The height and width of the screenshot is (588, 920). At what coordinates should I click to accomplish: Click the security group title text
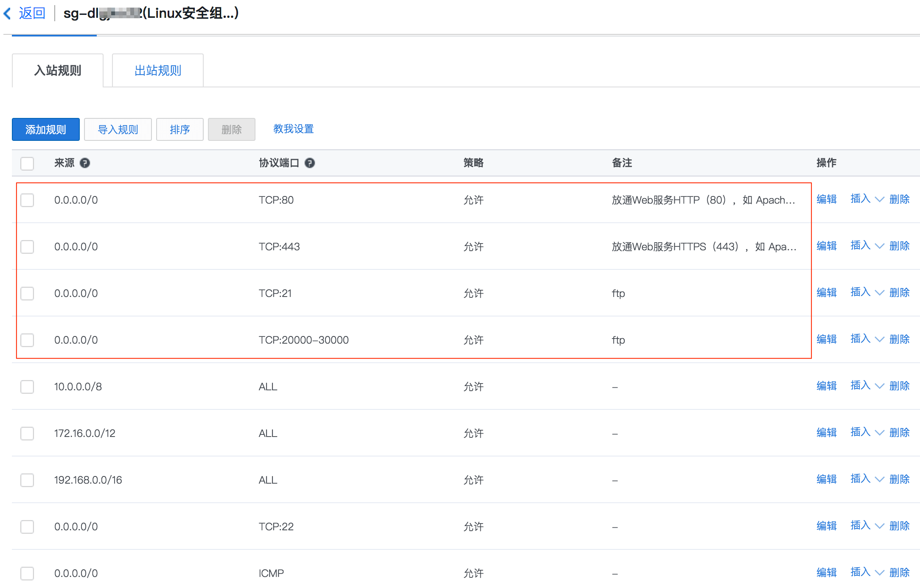point(151,13)
